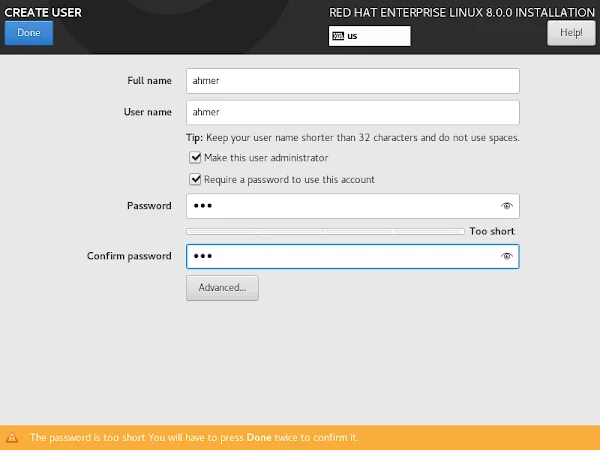This screenshot has height=450, width=600.
Task: Click the Confirm password label
Action: [129, 256]
